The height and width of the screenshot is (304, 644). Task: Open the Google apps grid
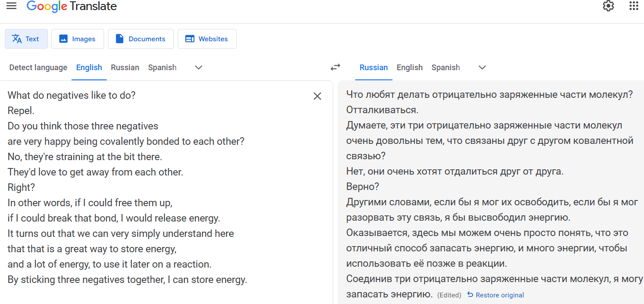(633, 6)
